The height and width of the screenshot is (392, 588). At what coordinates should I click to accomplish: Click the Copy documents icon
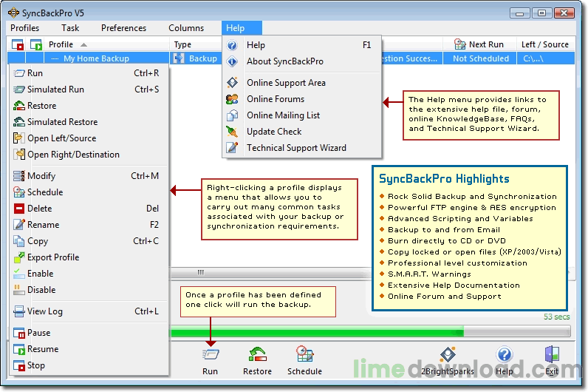tap(19, 240)
